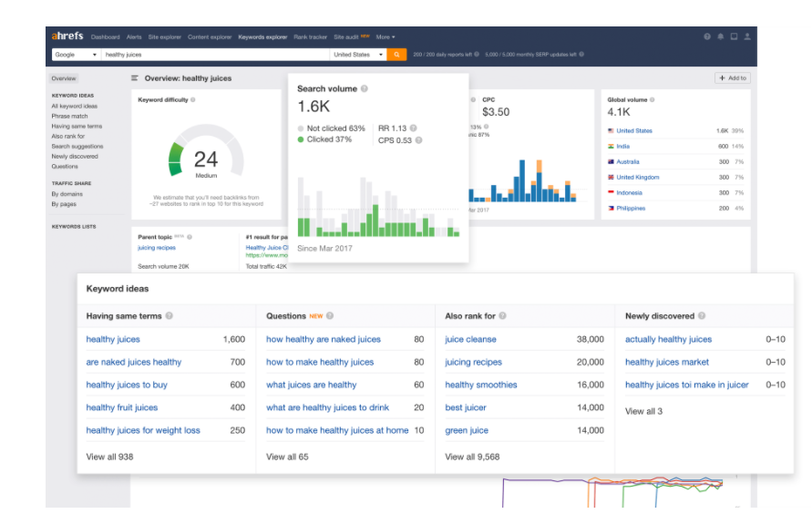
Task: Click info icon next to Global volume
Action: point(652,100)
